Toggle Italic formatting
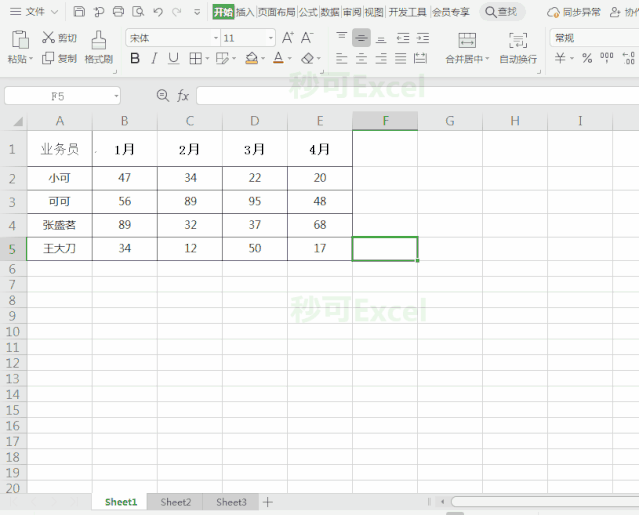Image resolution: width=639 pixels, height=515 pixels. [x=154, y=59]
